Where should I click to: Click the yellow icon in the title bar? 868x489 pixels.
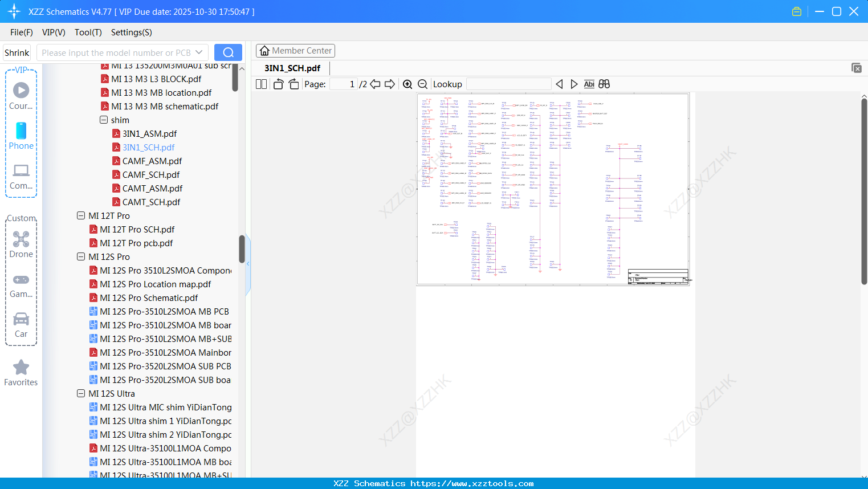797,11
